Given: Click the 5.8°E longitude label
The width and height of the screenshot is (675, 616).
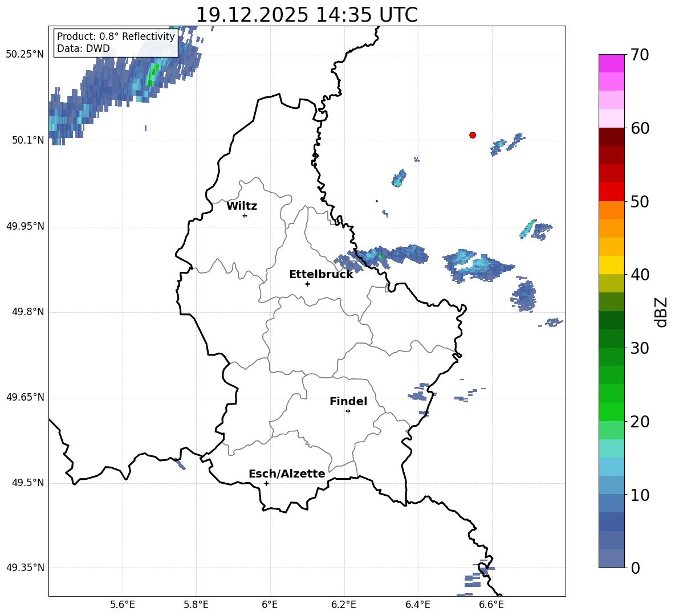Looking at the screenshot, I should [196, 605].
